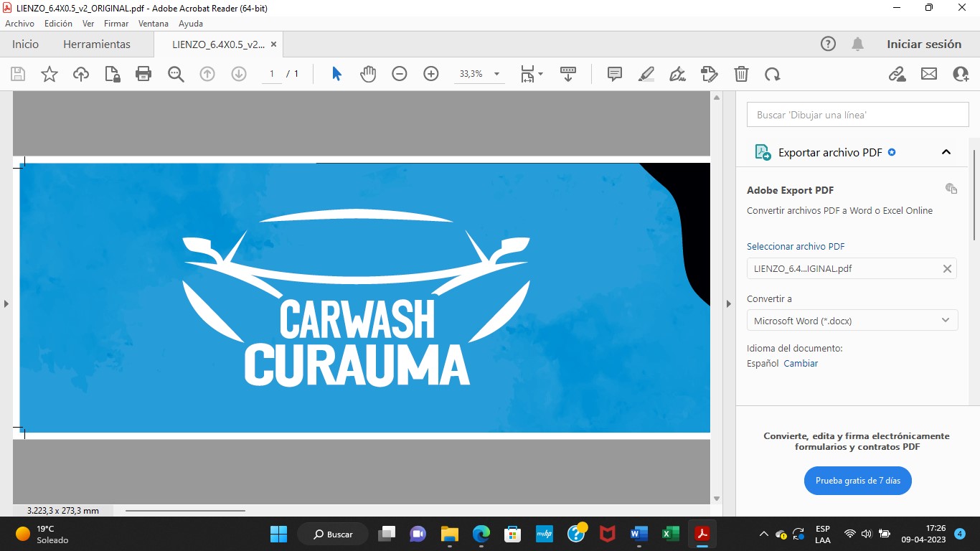Viewport: 980px width, 551px height.
Task: Click the vertical scrollbar down arrow
Action: click(x=716, y=499)
